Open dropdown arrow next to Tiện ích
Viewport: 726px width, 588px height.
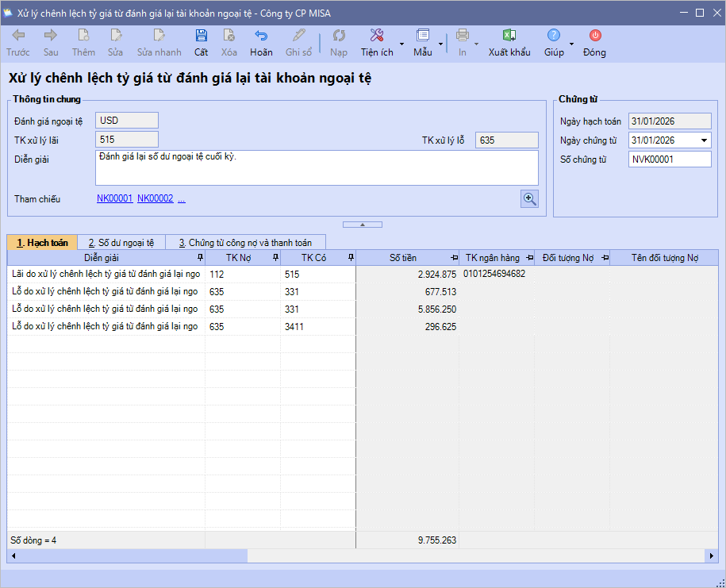(x=401, y=44)
